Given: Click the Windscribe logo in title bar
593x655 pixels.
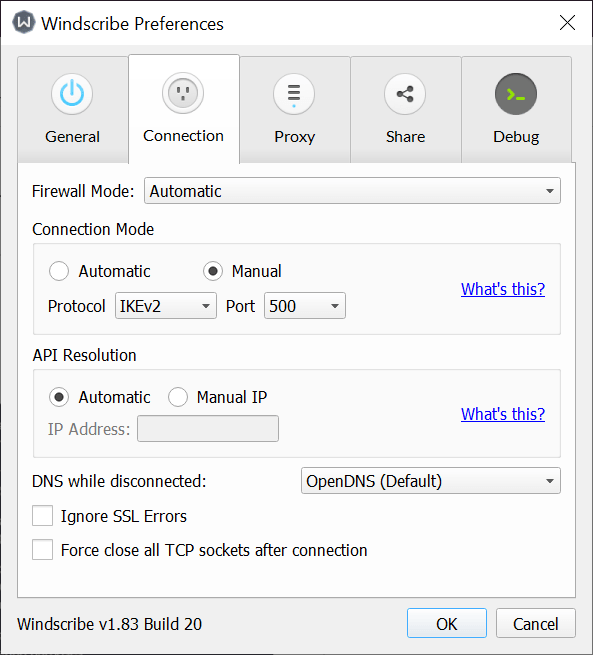Looking at the screenshot, I should (x=23, y=22).
